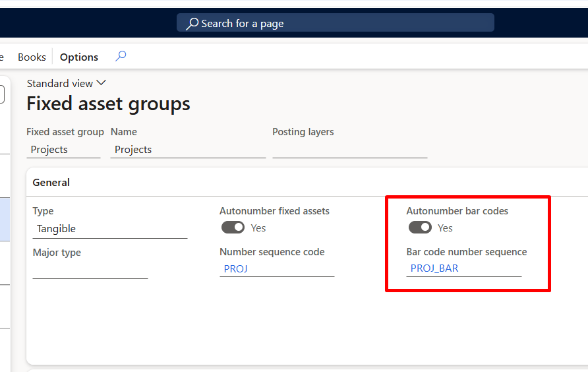Switch to the Options tab
This screenshot has width=588, height=372.
pos(79,57)
